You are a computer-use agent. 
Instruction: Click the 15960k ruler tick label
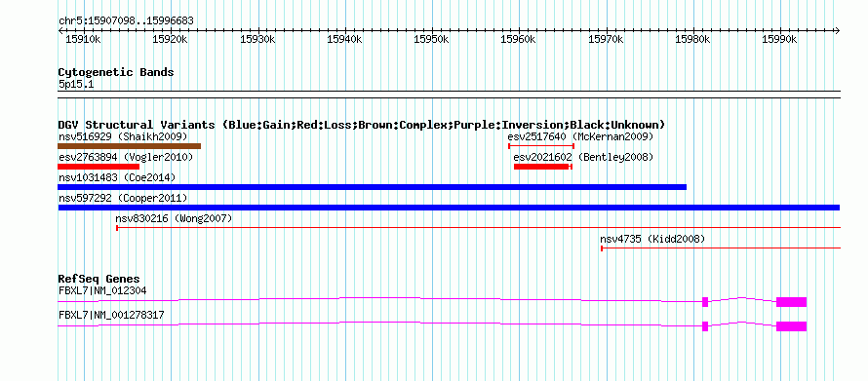[518, 39]
